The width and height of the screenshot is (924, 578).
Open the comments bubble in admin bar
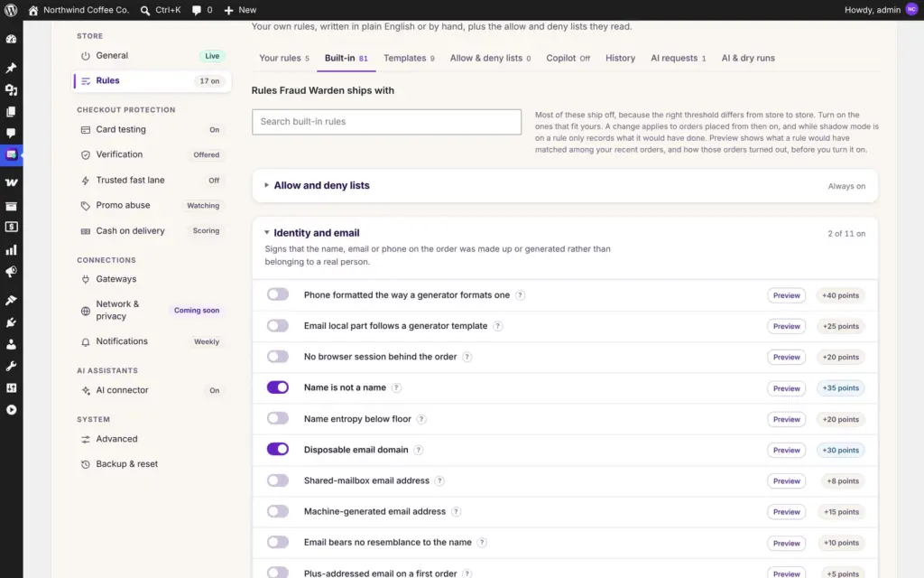tap(196, 10)
